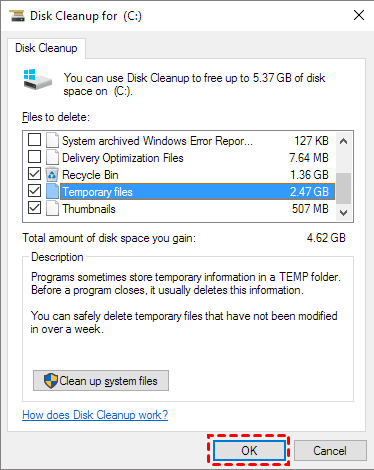Image resolution: width=374 pixels, height=470 pixels.
Task: Check System archived Windows Error Reporting box
Action: coord(34,140)
